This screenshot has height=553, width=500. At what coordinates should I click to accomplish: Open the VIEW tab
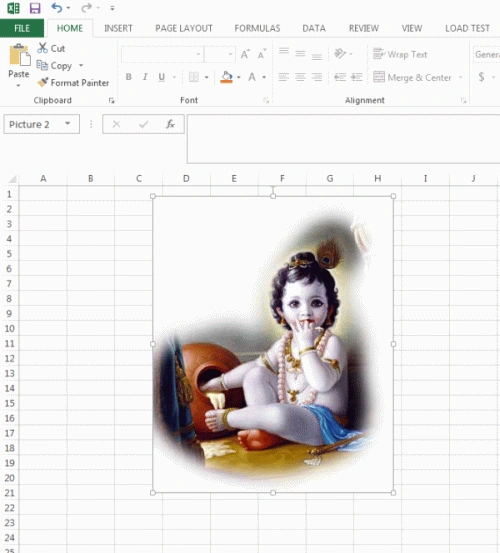click(411, 28)
